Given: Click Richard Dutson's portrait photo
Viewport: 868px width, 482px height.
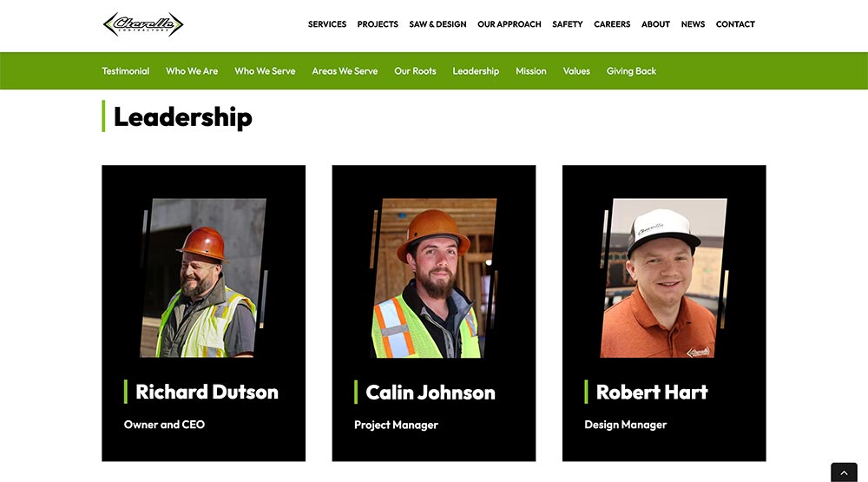Looking at the screenshot, I should 203,278.
